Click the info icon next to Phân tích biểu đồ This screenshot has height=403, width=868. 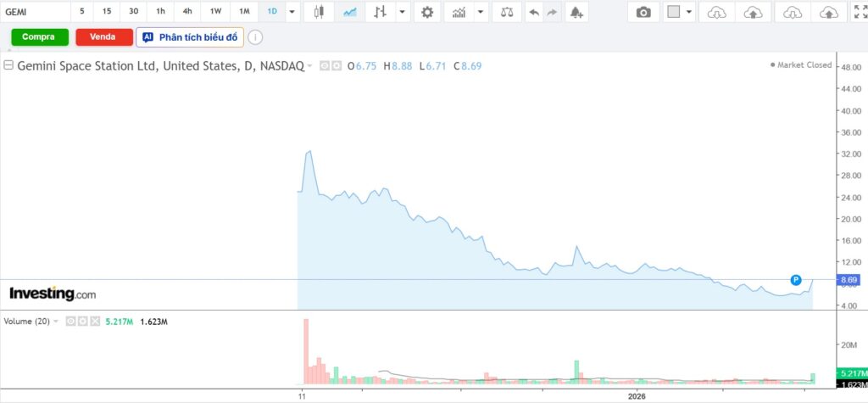[x=254, y=37]
